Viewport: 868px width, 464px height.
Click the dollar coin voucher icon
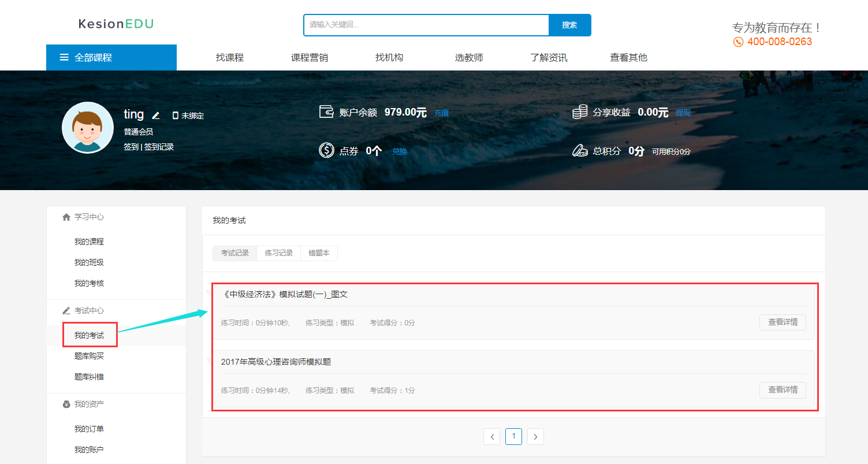tap(326, 151)
